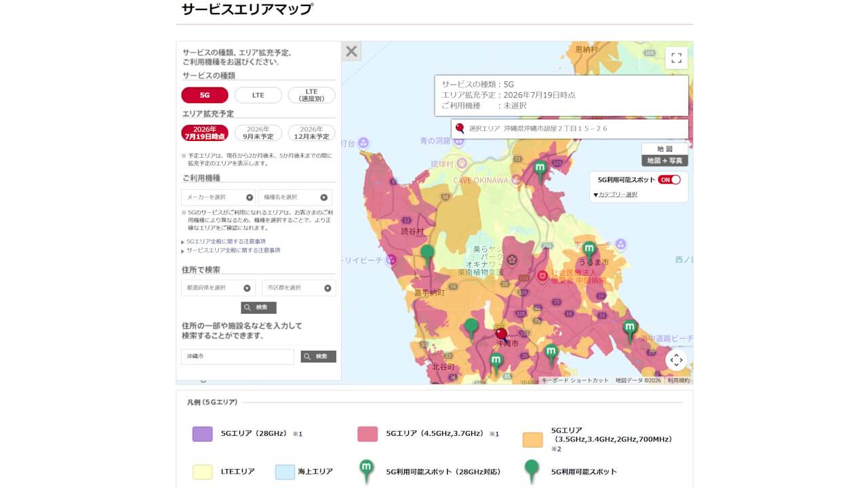This screenshot has height=488, width=868.
Task: Click the plain green pin just left of the red pin
Action: click(x=471, y=329)
